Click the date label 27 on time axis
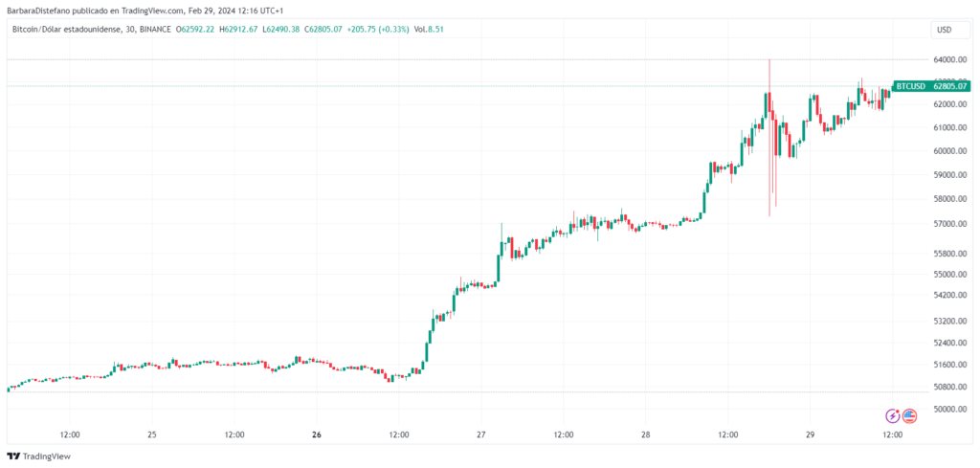Viewport: 980px width, 468px height. click(x=481, y=434)
